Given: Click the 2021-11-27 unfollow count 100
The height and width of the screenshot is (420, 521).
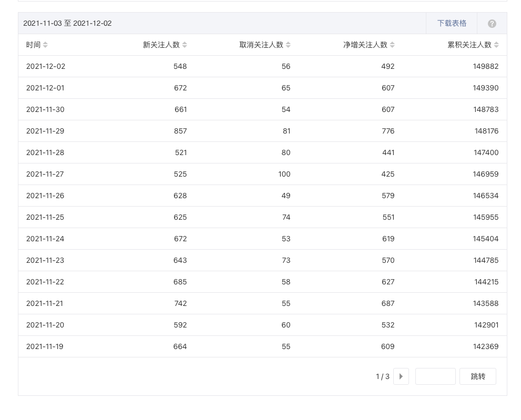Looking at the screenshot, I should (x=284, y=175).
